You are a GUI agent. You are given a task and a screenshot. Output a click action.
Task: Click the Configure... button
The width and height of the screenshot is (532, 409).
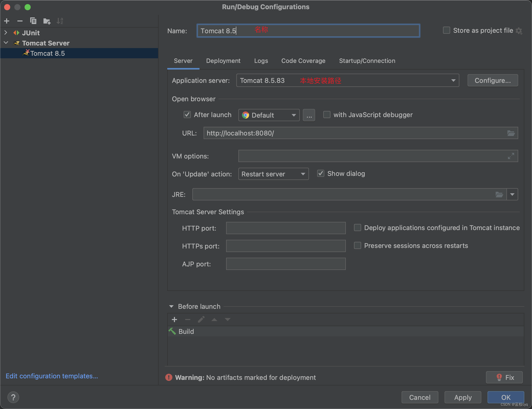click(493, 81)
